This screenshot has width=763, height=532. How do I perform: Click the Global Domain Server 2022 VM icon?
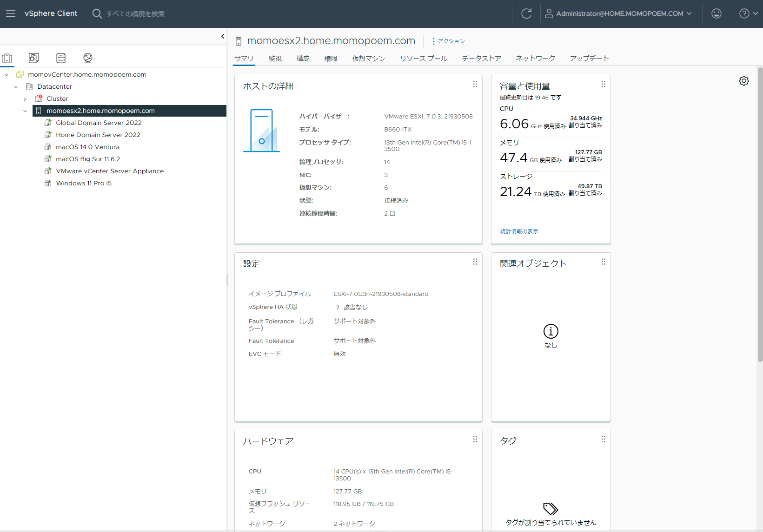(48, 123)
